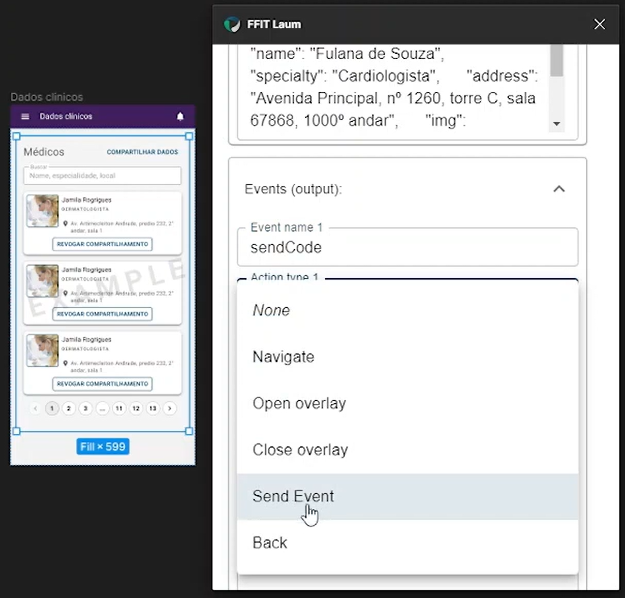Viewport: 625px width, 598px height.
Task: Click the first doctor profile photo thumbnail
Action: (x=43, y=211)
